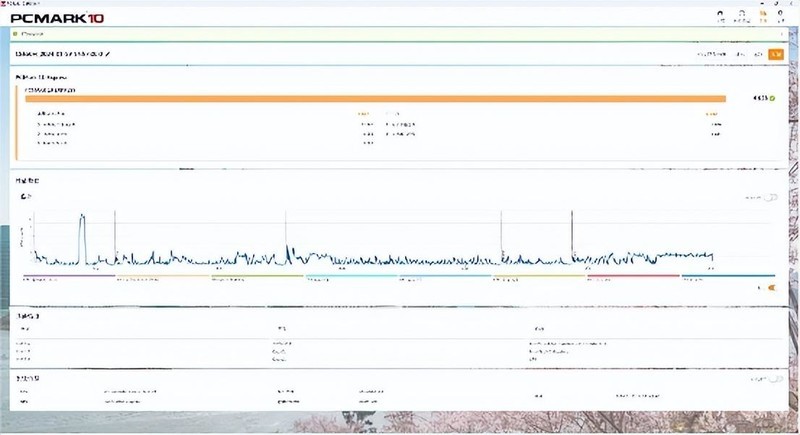Click the small arrow icon beside the orange legend toggle

click(x=761, y=287)
